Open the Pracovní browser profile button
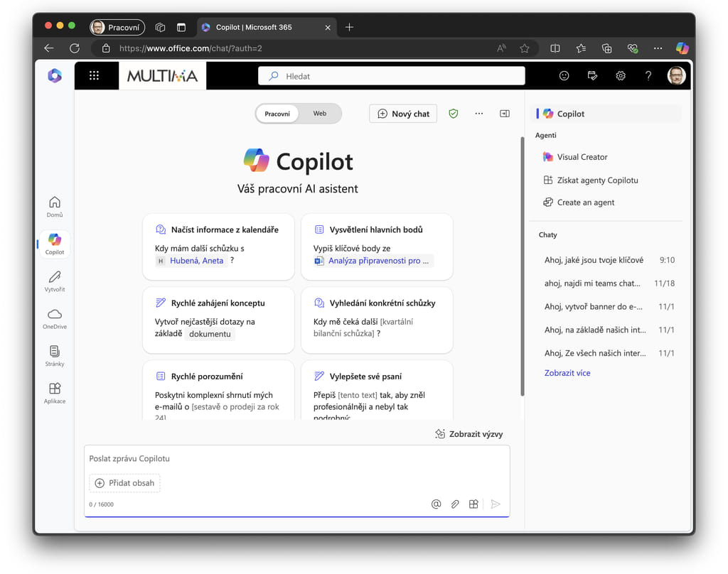Viewport: 728px width, 574px height. (117, 28)
